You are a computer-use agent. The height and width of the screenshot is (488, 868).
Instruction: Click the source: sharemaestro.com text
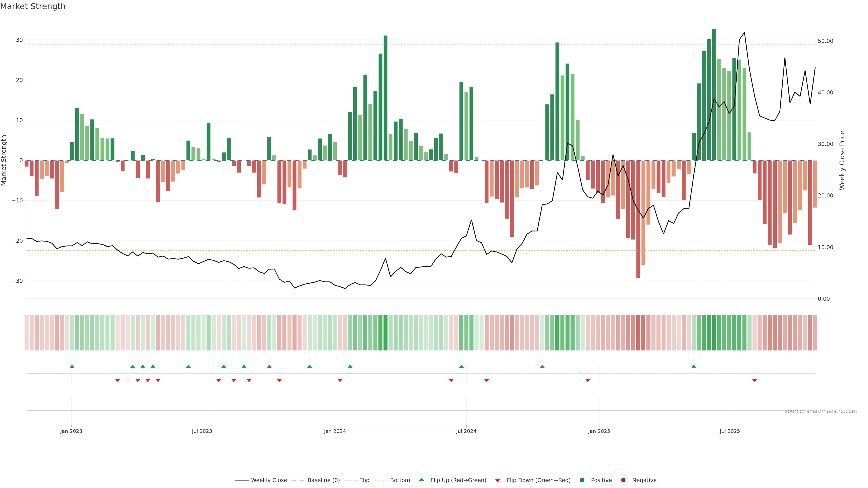coord(821,411)
